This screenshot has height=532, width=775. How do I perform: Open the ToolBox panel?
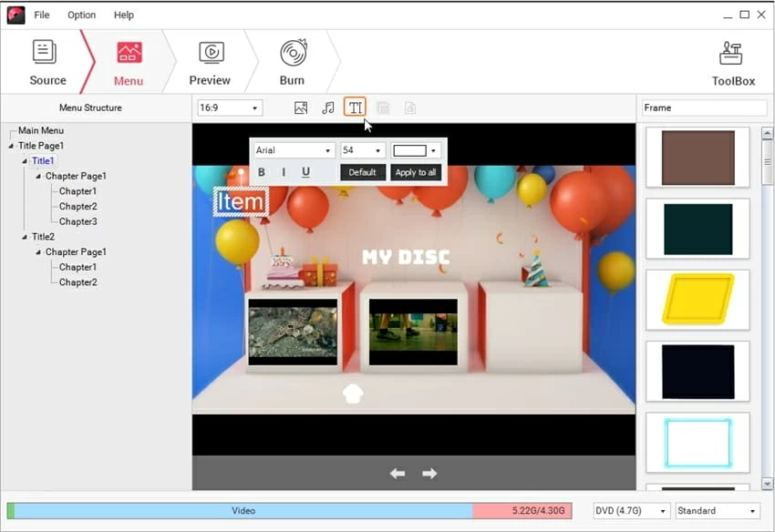733,63
